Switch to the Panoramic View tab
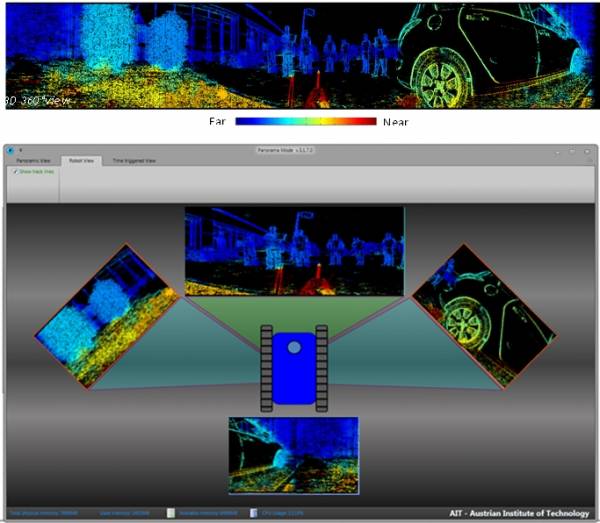Image resolution: width=600 pixels, height=523 pixels. [x=33, y=161]
